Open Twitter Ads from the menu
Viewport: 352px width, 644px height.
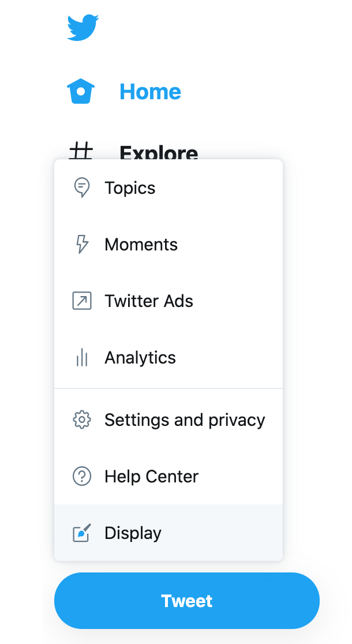tap(149, 301)
